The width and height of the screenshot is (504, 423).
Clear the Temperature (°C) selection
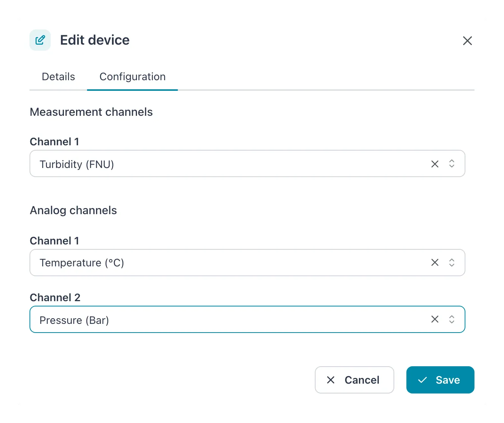(x=435, y=263)
